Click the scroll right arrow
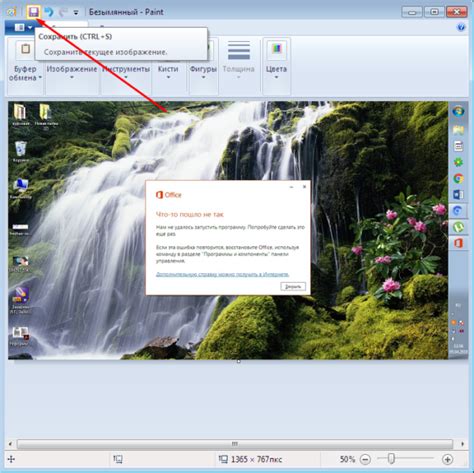Image resolution: width=474 pixels, height=473 pixels. (463, 444)
